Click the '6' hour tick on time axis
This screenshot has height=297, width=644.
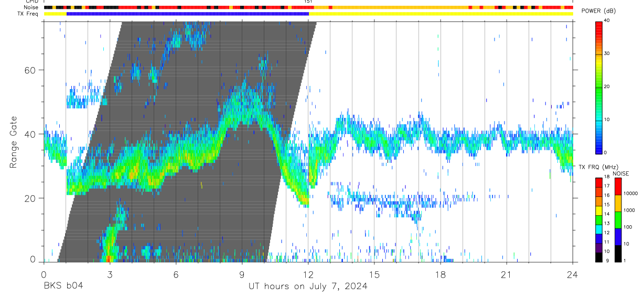(176, 274)
